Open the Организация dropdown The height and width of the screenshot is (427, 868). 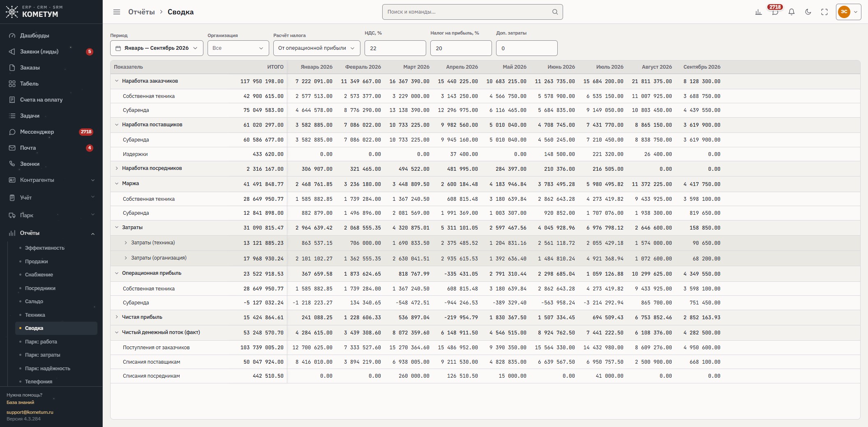point(238,48)
